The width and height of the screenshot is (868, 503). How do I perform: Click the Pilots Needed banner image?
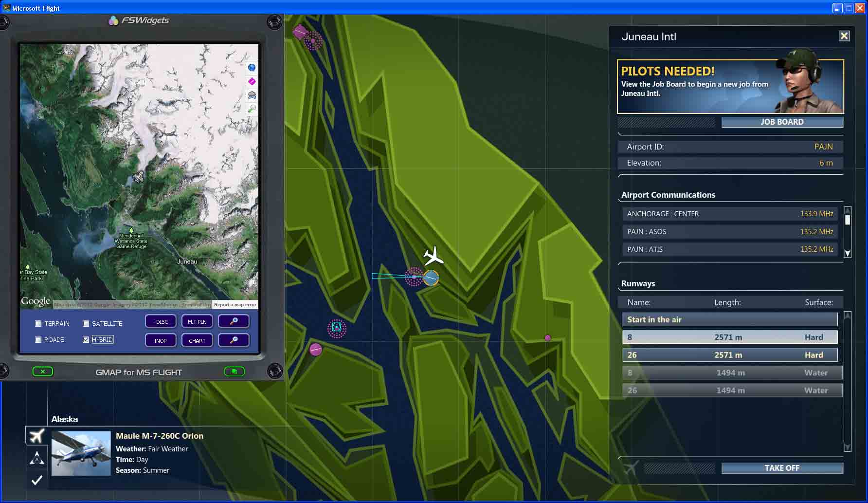click(730, 87)
